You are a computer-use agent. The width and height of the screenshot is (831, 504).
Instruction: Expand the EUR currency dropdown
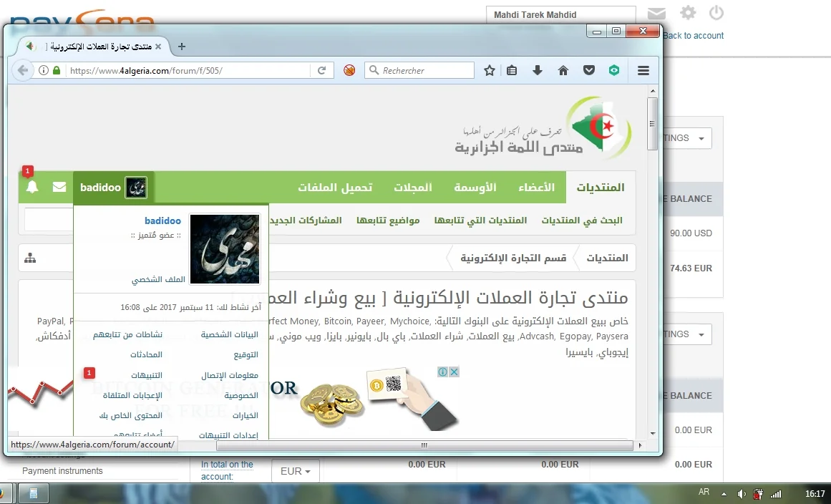[x=295, y=471]
